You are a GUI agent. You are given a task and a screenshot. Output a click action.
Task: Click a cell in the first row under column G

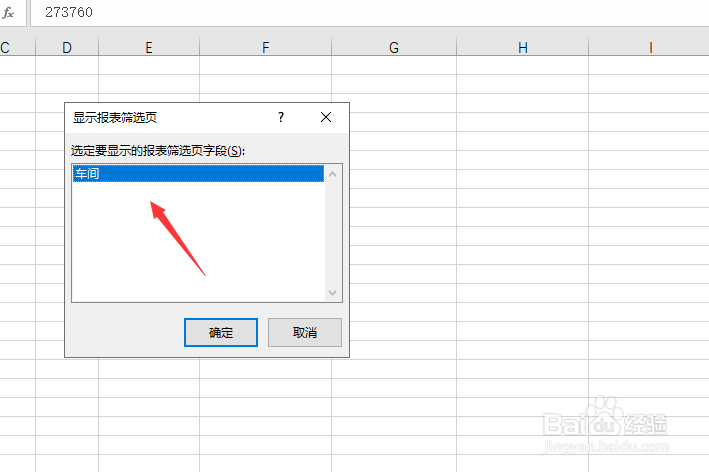coord(394,65)
